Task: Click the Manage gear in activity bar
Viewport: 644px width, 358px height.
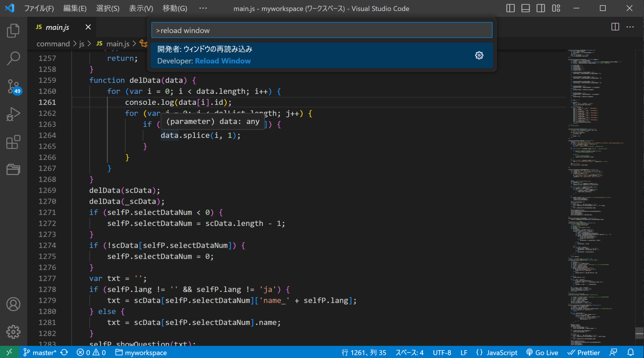Action: (x=13, y=332)
